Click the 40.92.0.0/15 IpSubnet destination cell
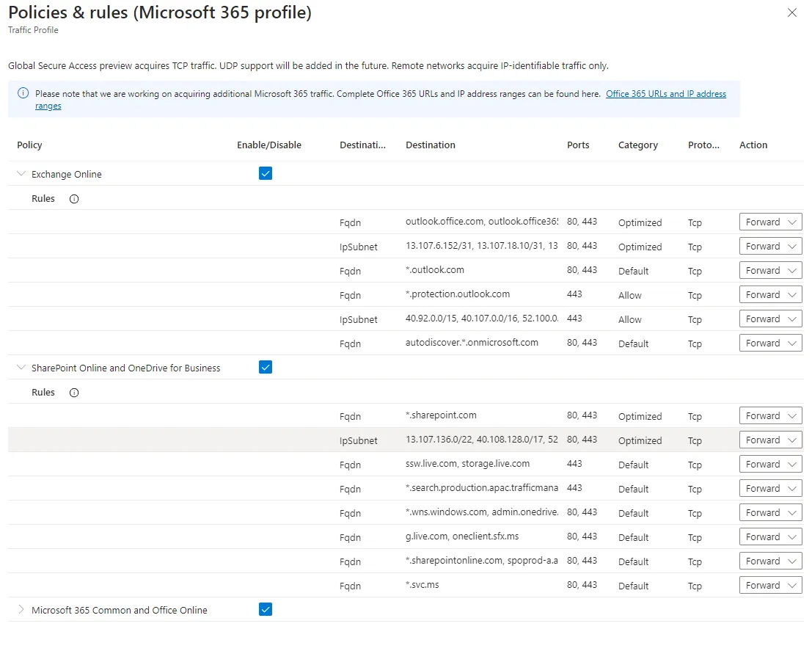The image size is (812, 662). pyautogui.click(x=482, y=318)
